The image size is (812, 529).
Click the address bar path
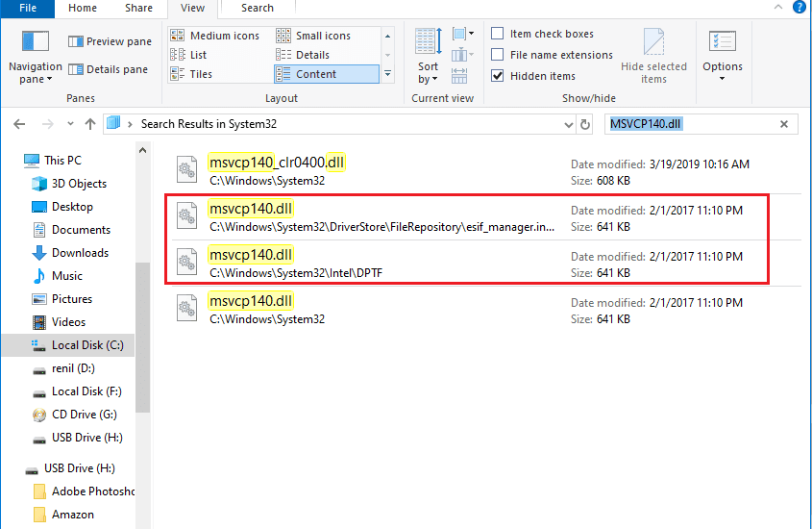tap(209, 124)
